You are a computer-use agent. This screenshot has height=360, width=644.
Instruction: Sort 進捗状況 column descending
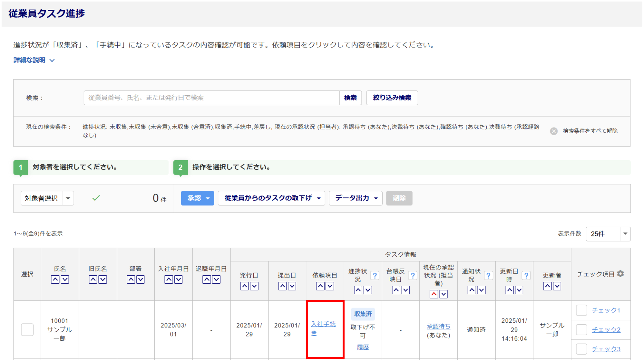tap(368, 290)
